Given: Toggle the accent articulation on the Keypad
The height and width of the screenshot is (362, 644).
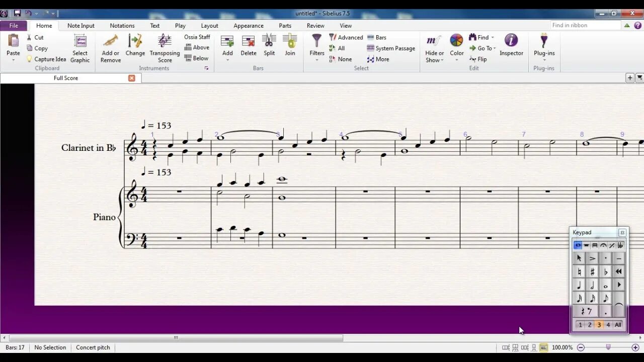Looking at the screenshot, I should (x=592, y=258).
